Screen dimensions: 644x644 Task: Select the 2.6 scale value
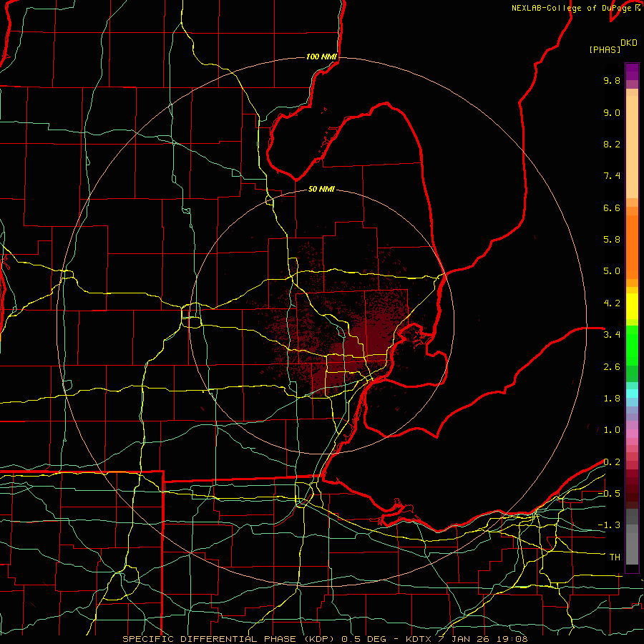tap(612, 367)
